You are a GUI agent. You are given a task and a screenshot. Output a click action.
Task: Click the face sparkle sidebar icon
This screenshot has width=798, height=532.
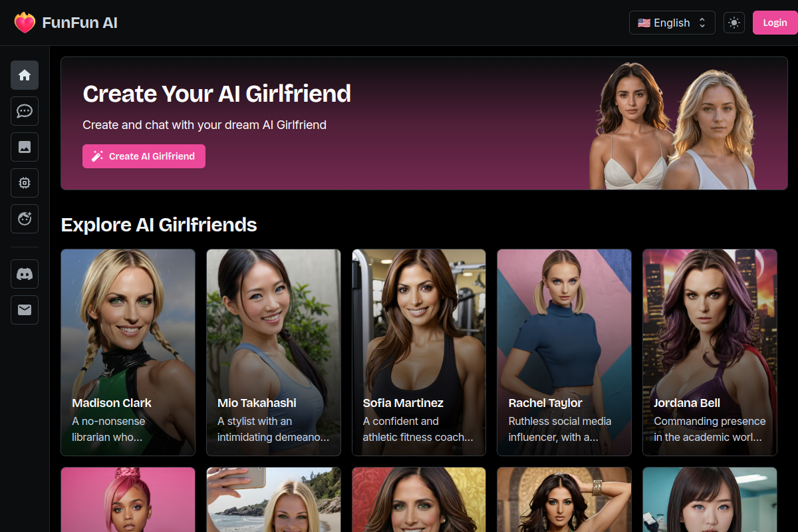tap(25, 219)
